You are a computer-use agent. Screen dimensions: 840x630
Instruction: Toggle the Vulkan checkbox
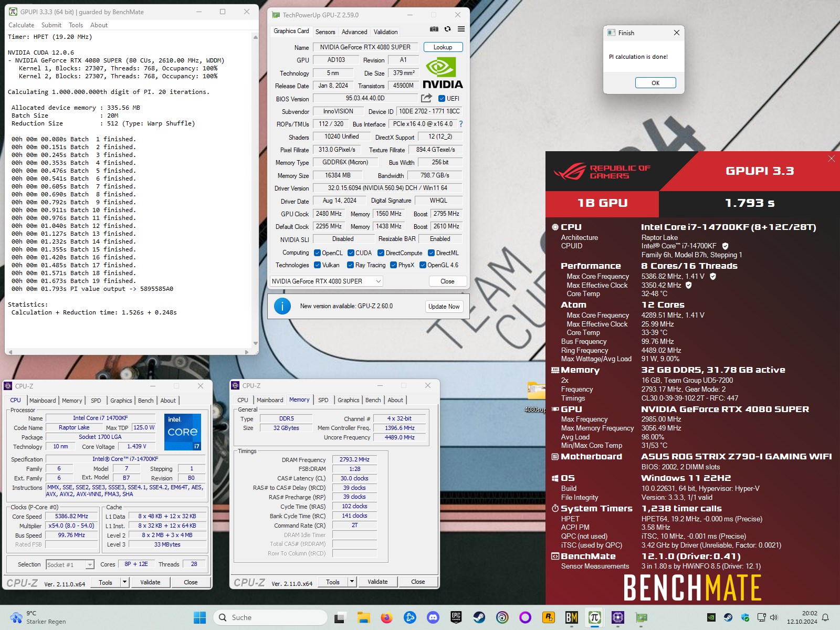point(317,265)
